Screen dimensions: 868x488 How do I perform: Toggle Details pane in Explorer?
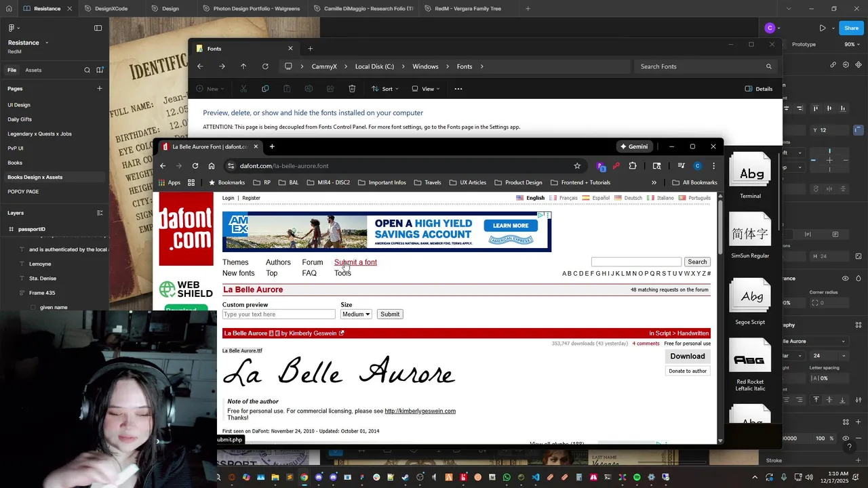[x=759, y=89]
